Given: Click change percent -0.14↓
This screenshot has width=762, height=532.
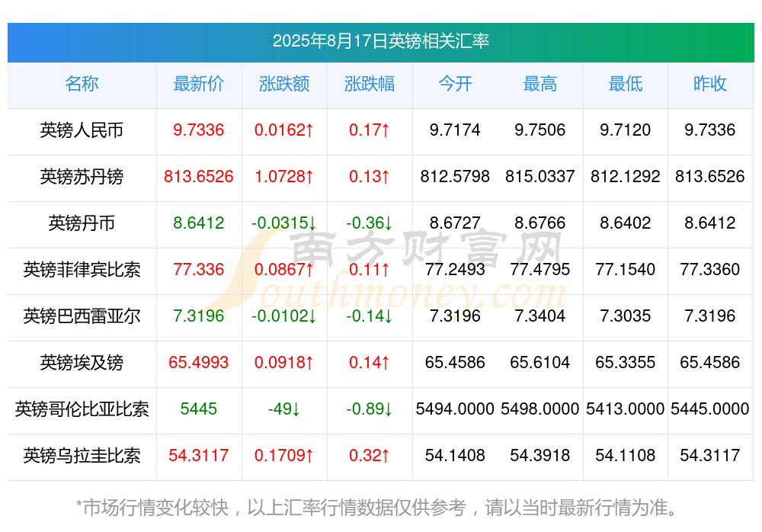Looking at the screenshot, I should click(x=370, y=316).
